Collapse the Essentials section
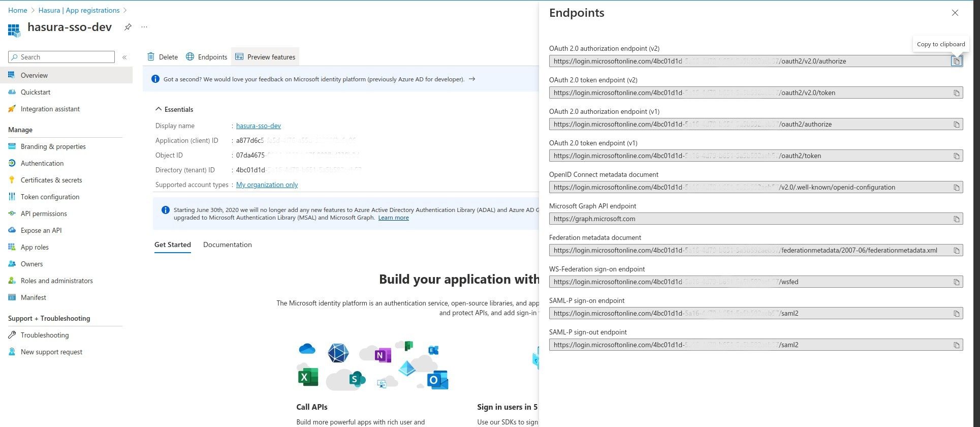 pos(158,109)
